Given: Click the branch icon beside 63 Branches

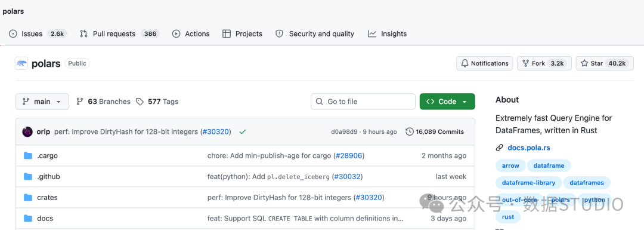Looking at the screenshot, I should (80, 101).
